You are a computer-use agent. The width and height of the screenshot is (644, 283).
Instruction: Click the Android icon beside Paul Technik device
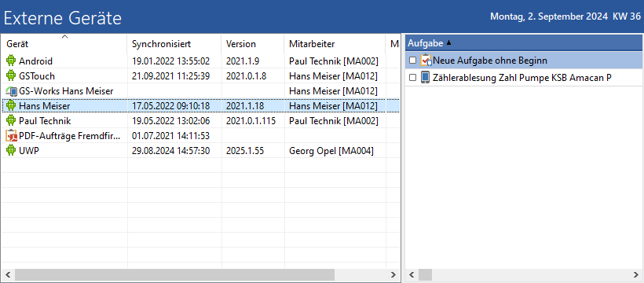pyautogui.click(x=11, y=120)
